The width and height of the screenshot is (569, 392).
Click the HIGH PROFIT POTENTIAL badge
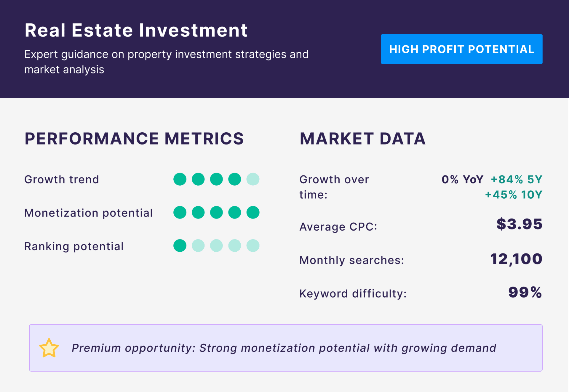tap(461, 49)
